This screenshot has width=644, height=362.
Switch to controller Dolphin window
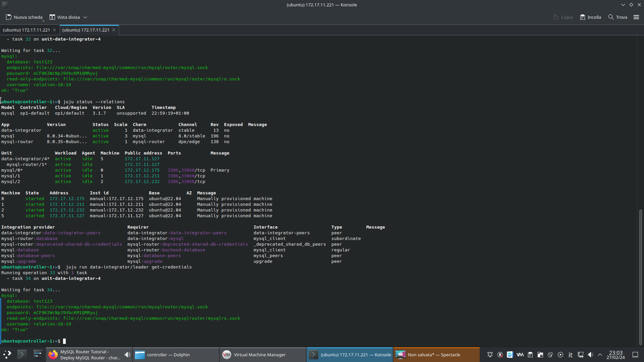click(x=176, y=355)
